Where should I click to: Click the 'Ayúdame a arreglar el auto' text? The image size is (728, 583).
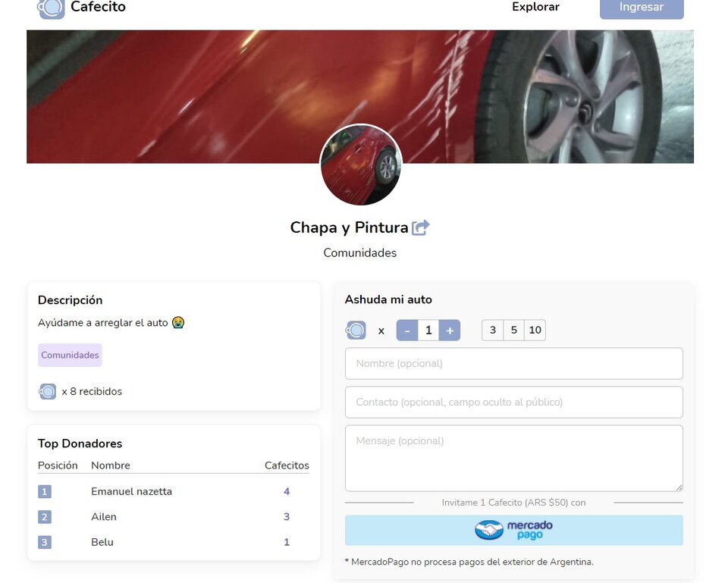tap(102, 323)
